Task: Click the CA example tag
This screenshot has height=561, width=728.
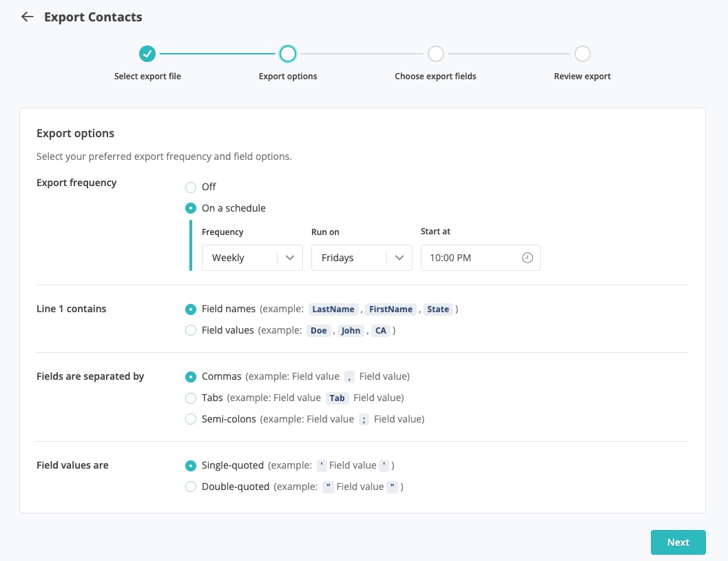Action: (x=381, y=330)
